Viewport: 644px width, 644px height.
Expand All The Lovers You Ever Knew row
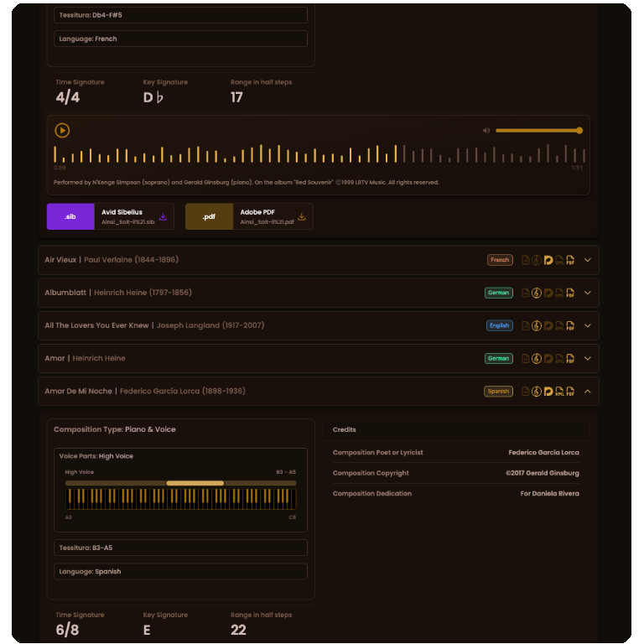[588, 325]
